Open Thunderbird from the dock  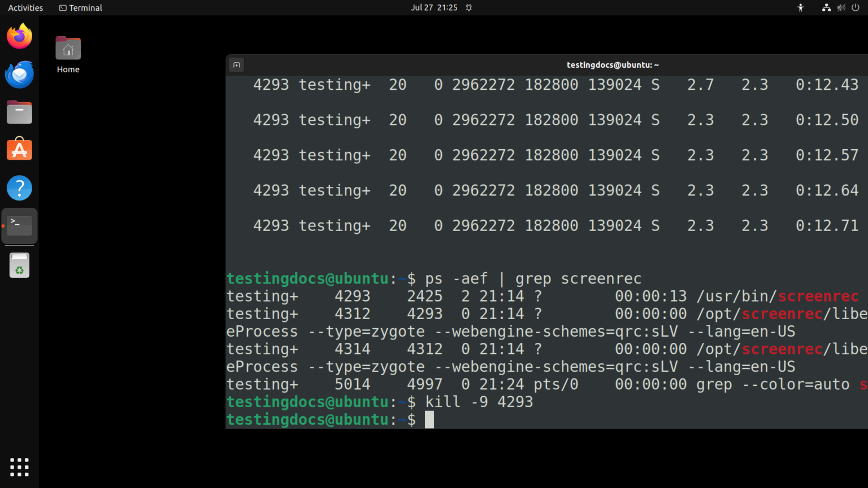click(19, 74)
